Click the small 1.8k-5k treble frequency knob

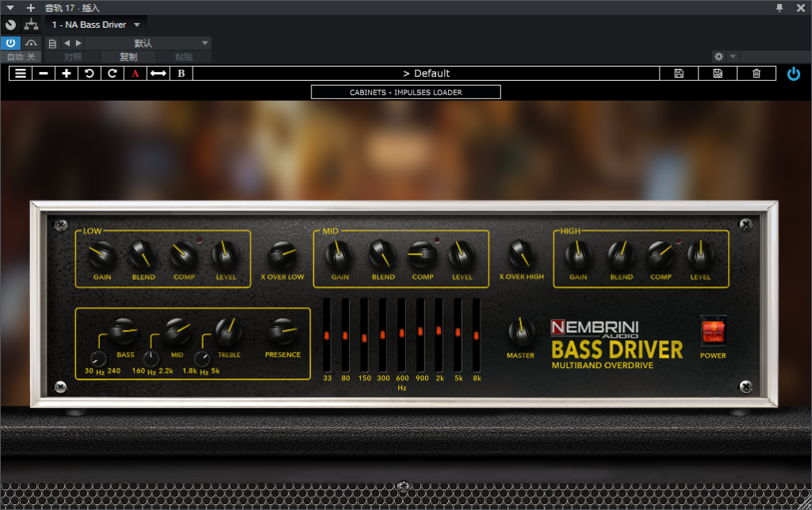(202, 359)
